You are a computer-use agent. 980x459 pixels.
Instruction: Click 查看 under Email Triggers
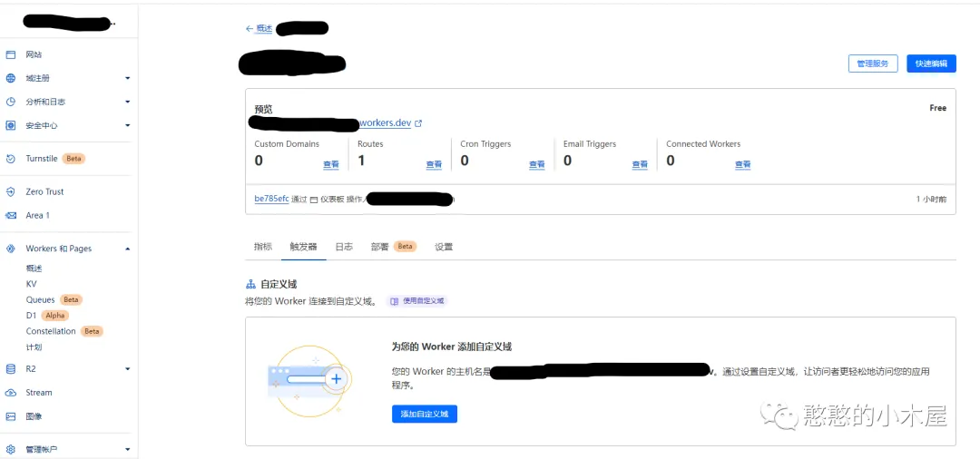640,165
